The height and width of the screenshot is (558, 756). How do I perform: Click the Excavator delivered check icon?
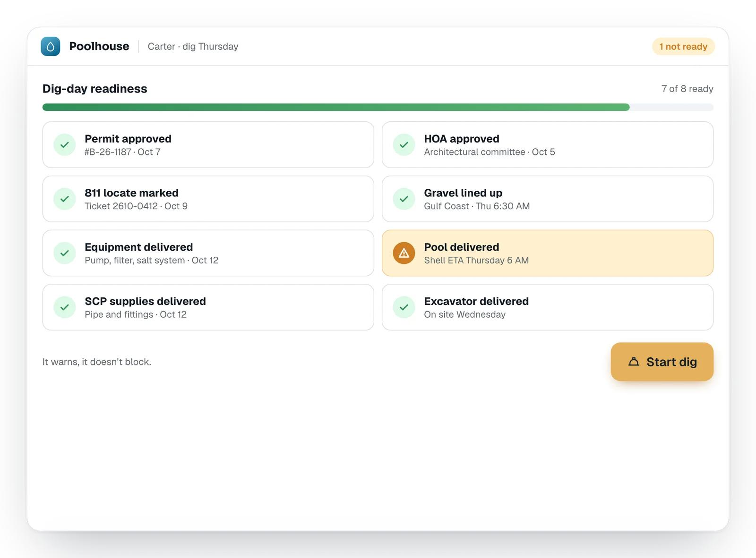pos(404,307)
